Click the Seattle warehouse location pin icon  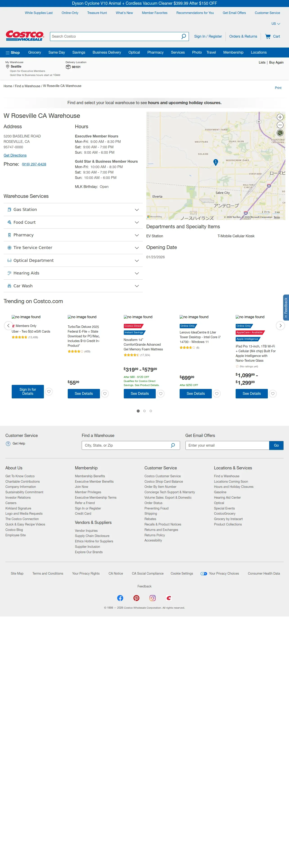7,67
